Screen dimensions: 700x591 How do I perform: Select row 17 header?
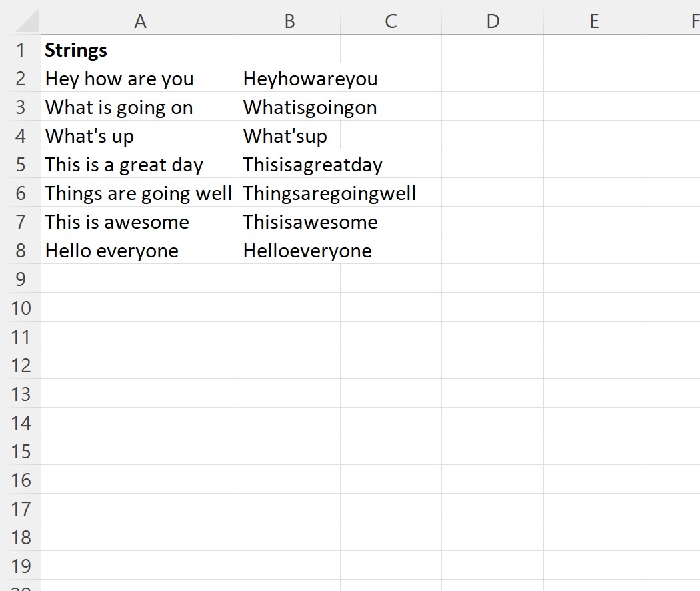tap(21, 508)
